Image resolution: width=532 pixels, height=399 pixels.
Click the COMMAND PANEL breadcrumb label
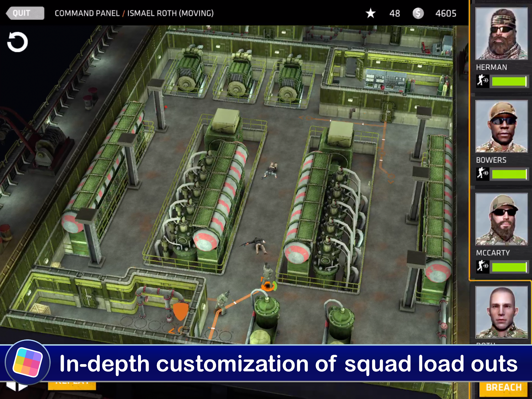87,13
